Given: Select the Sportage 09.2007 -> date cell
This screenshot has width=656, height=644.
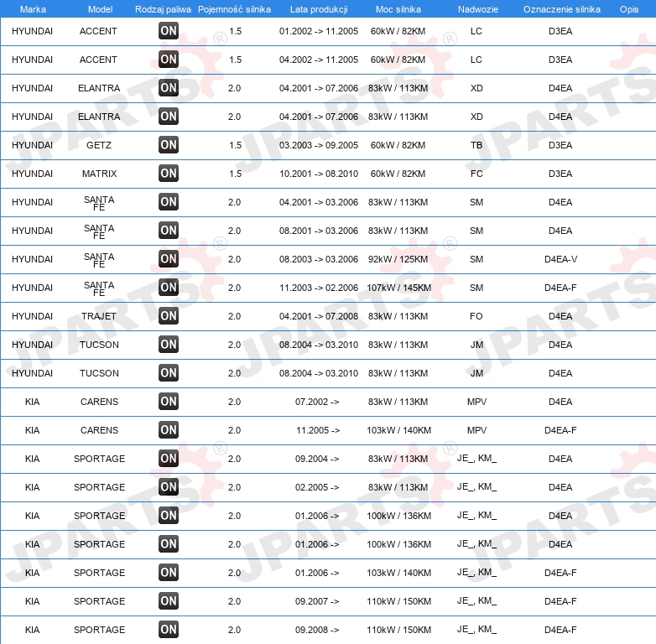Looking at the screenshot, I should click(317, 601).
